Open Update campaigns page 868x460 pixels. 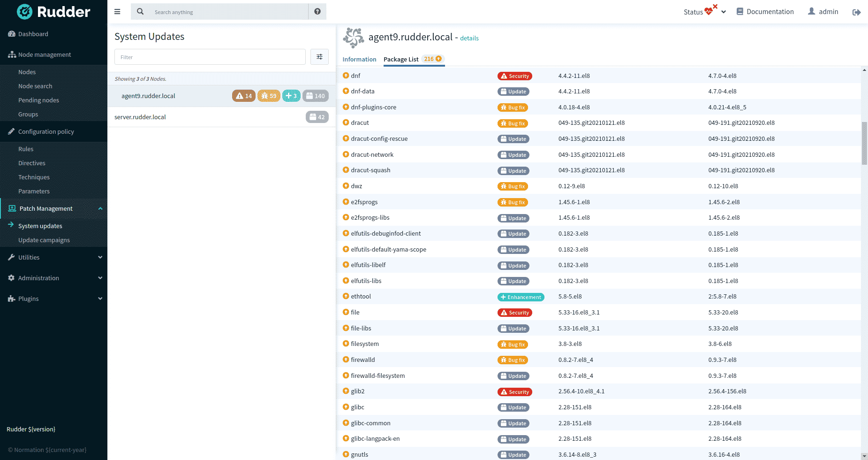(44, 240)
